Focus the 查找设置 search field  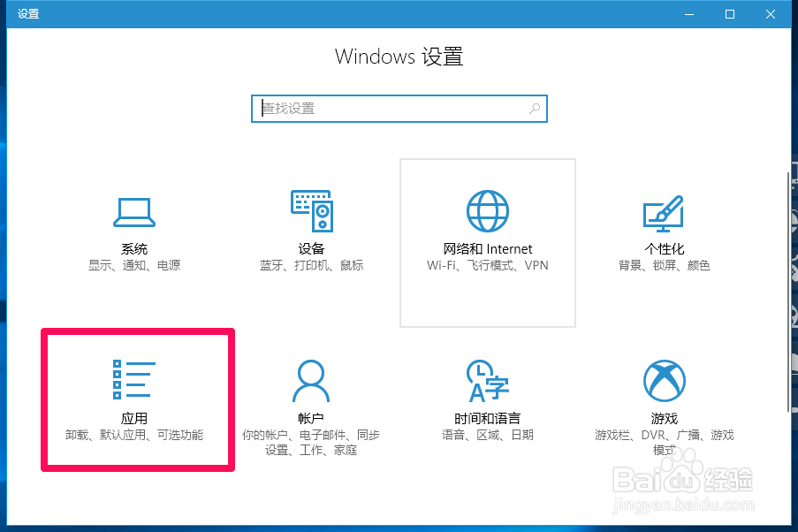(x=399, y=109)
